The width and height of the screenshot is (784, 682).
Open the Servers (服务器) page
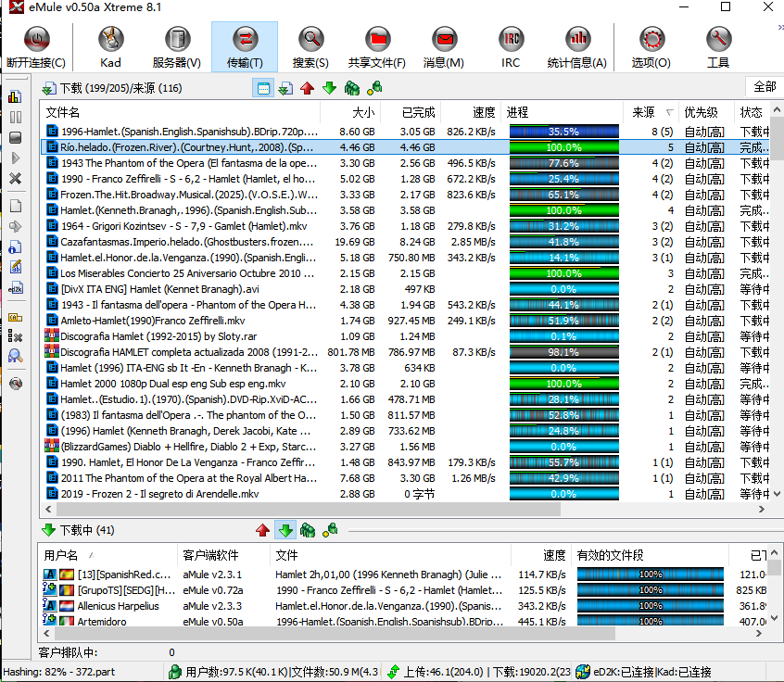(x=177, y=47)
